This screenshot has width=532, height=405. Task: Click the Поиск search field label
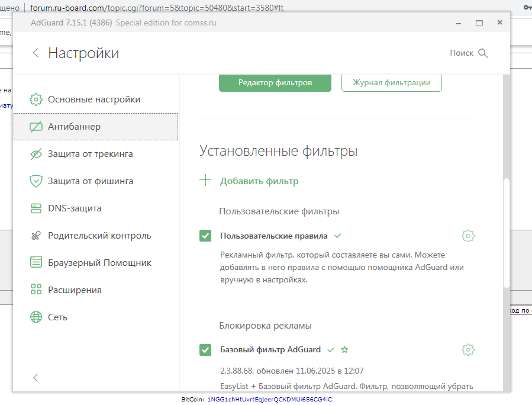coord(462,53)
